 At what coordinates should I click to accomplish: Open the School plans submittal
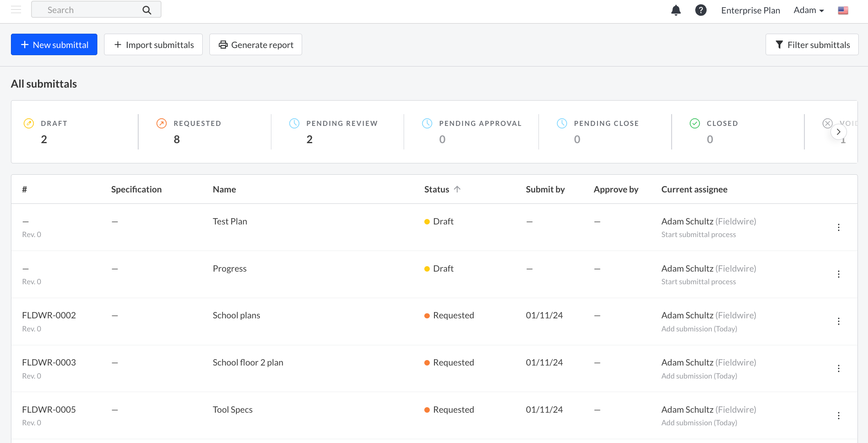pos(236,315)
